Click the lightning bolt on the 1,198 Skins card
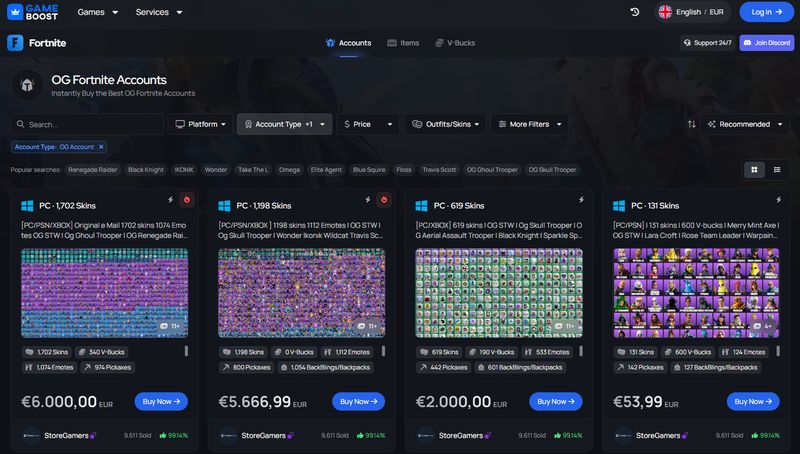The width and height of the screenshot is (800, 454). click(367, 200)
